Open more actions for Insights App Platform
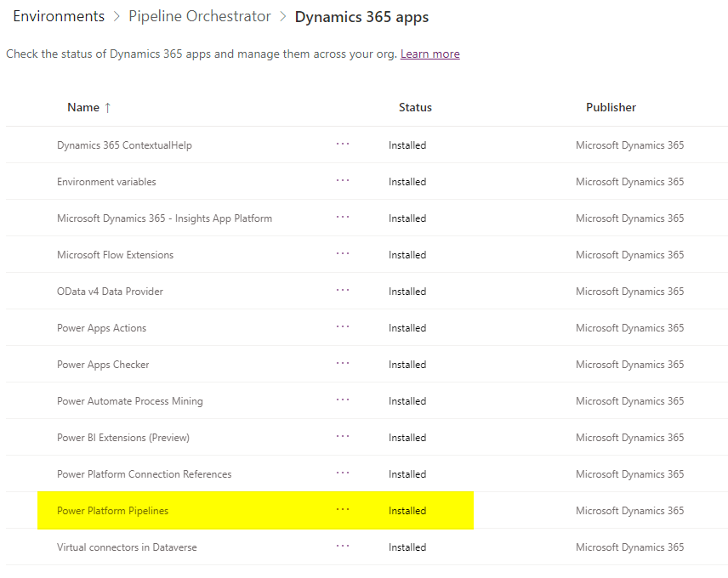 click(343, 218)
